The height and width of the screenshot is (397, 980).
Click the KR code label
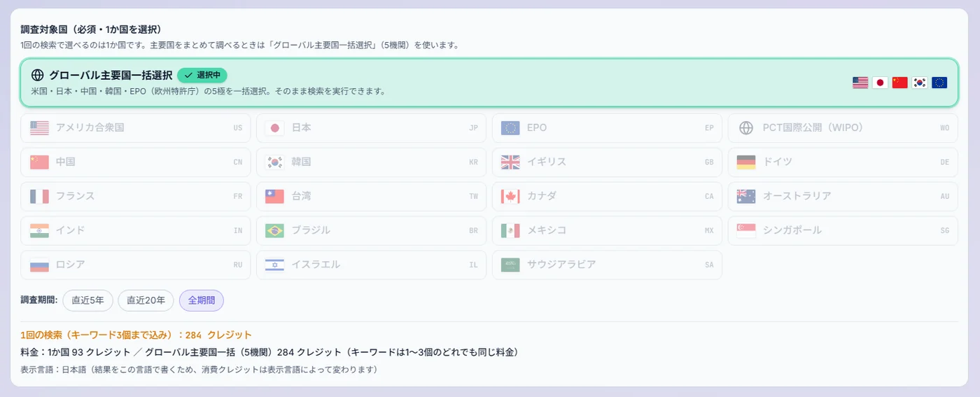(x=473, y=162)
